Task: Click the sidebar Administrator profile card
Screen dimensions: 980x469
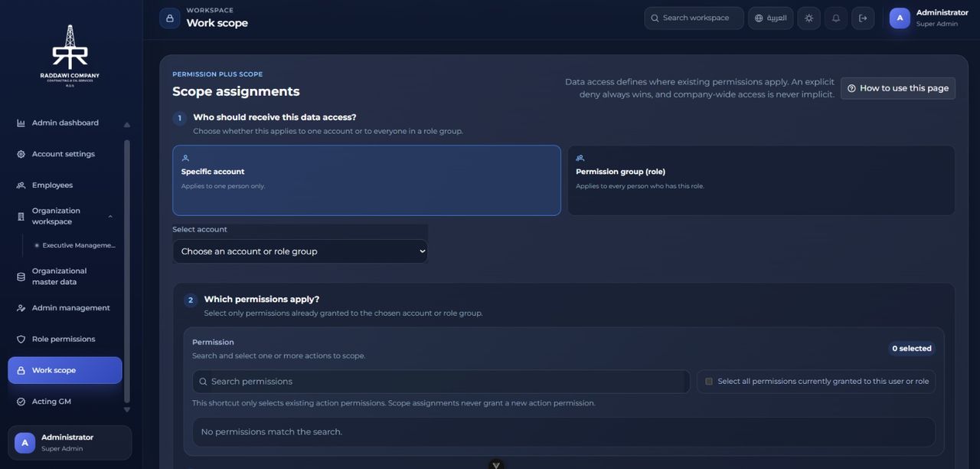Action: [70, 443]
